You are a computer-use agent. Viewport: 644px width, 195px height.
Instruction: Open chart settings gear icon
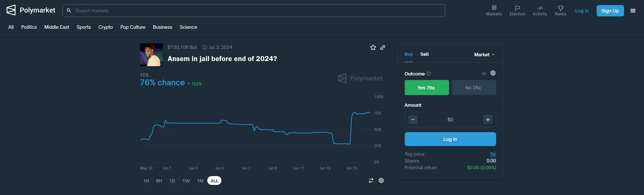[x=381, y=181]
